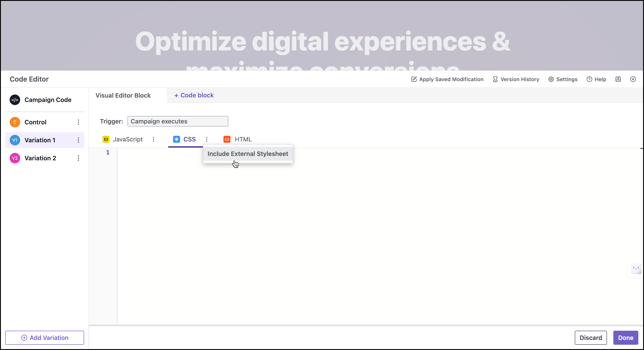Click the Campaign Code icon in sidebar
The image size is (644, 350).
pyautogui.click(x=15, y=100)
